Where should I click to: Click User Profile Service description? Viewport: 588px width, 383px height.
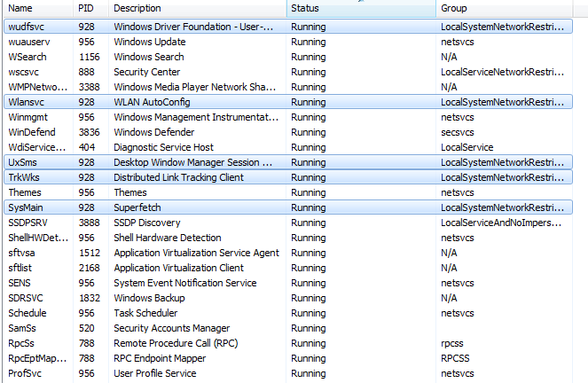[155, 373]
